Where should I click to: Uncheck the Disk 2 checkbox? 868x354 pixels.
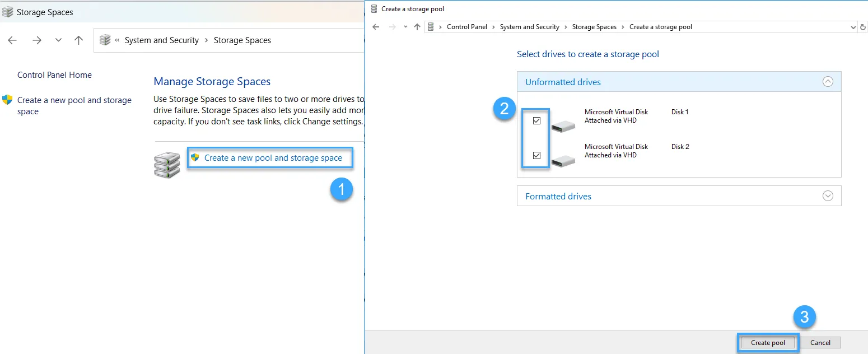click(x=536, y=155)
